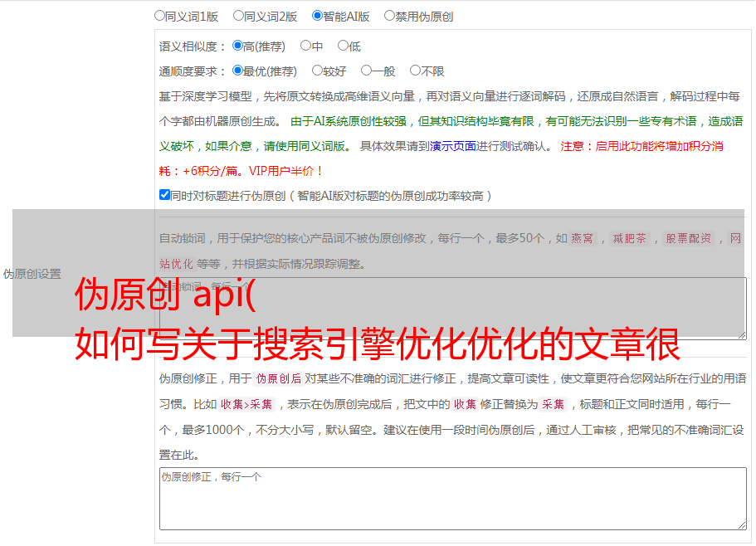Viewport: 756px width, 546px height.
Task: Set 语义相似度 to 高(推荐)
Action: tap(238, 46)
